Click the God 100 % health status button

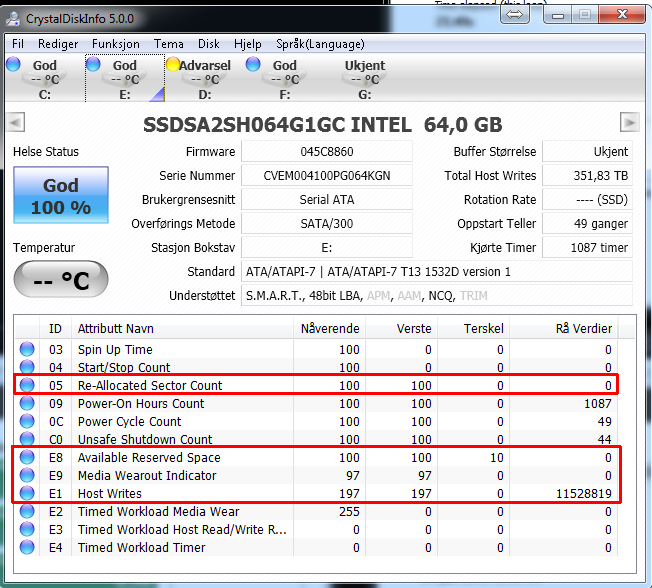coord(61,195)
